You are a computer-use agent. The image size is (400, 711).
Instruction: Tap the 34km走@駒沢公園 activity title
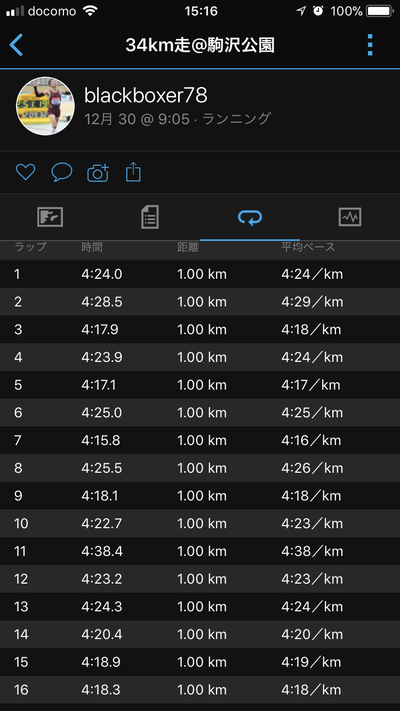[200, 45]
